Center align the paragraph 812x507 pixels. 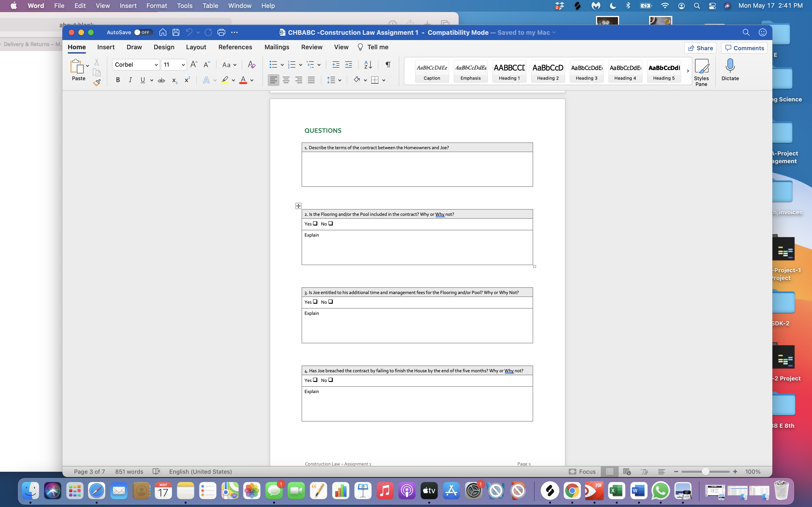(286, 80)
